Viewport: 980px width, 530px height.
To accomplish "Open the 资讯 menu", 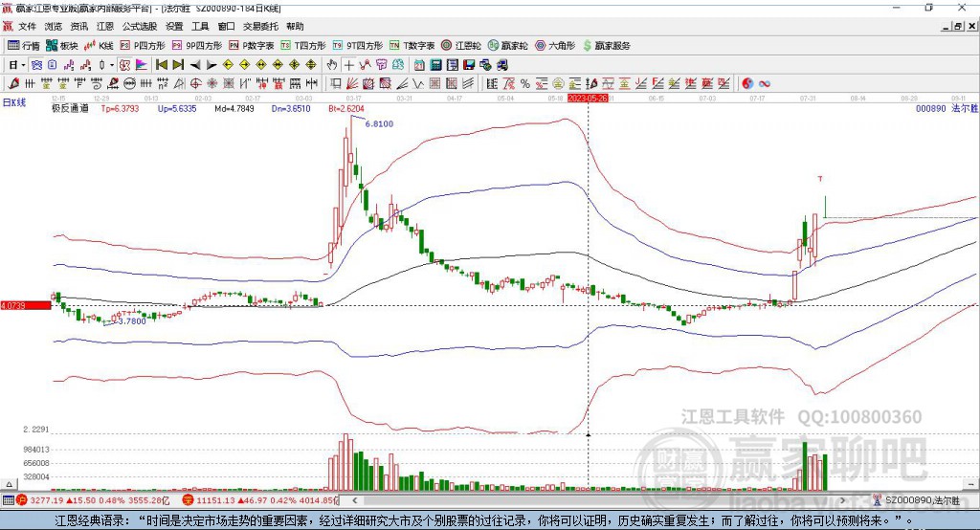I will coord(79,26).
